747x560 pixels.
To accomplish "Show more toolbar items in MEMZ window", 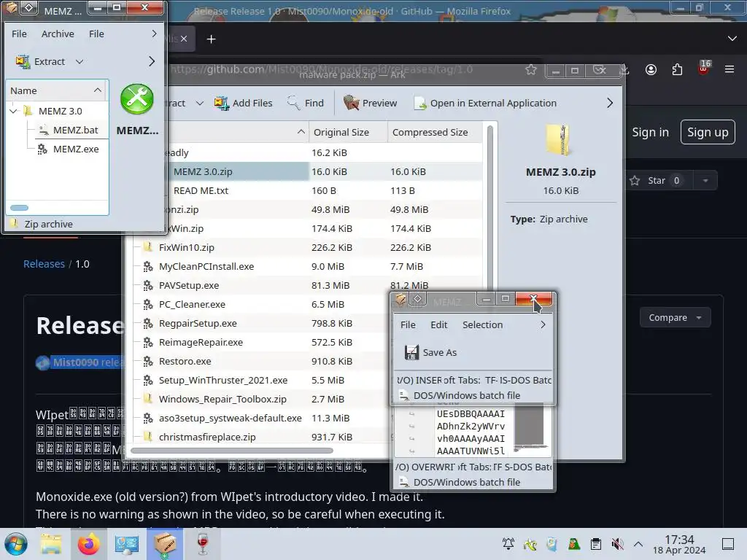I will [152, 61].
